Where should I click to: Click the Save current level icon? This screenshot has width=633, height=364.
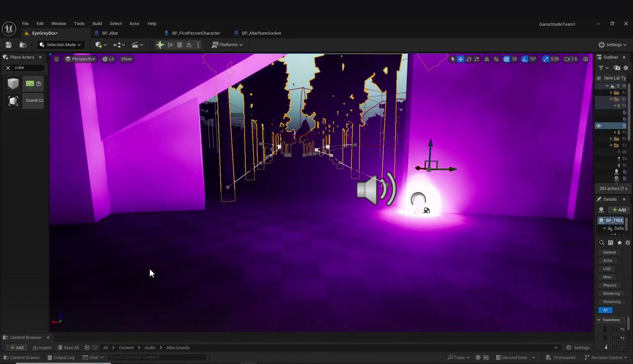[x=8, y=45]
